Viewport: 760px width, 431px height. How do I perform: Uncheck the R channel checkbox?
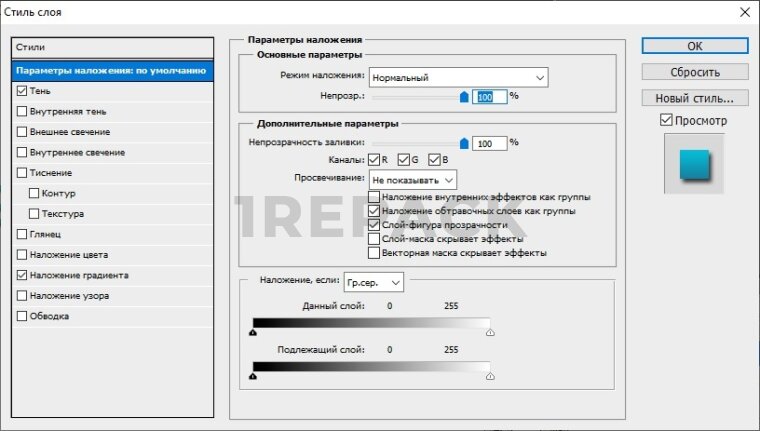[374, 160]
